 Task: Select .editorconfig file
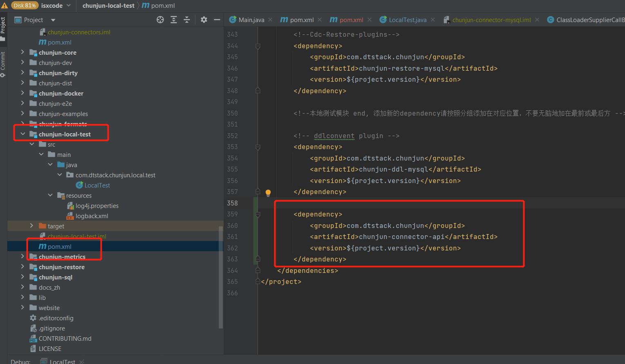point(56,318)
